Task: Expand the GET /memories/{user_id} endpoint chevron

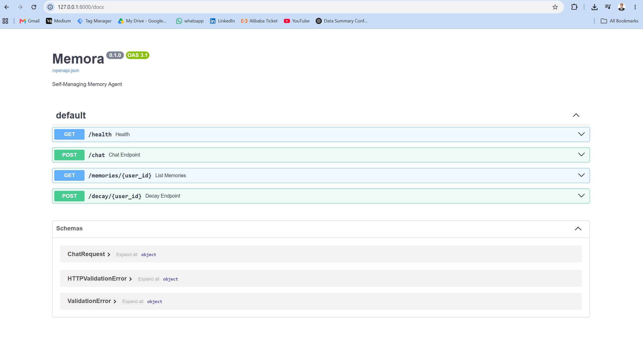Action: click(581, 175)
